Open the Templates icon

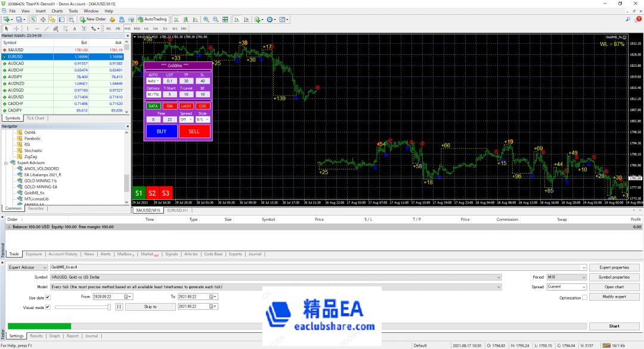(x=282, y=19)
